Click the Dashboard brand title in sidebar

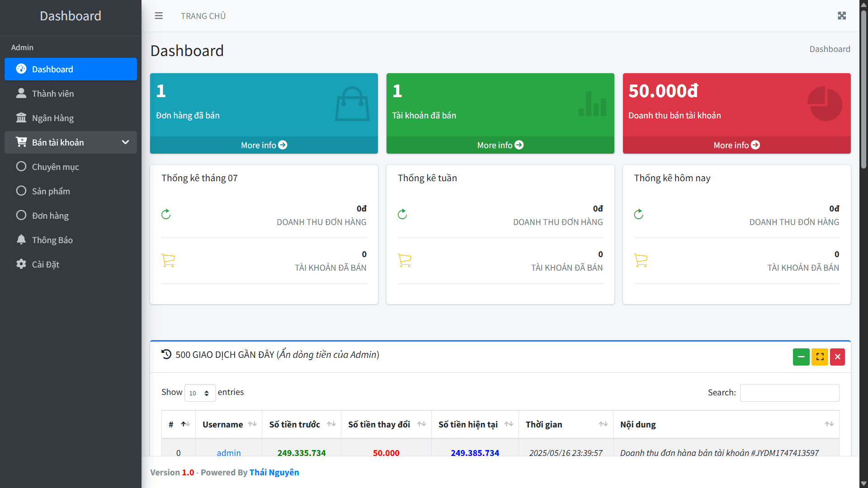[71, 16]
